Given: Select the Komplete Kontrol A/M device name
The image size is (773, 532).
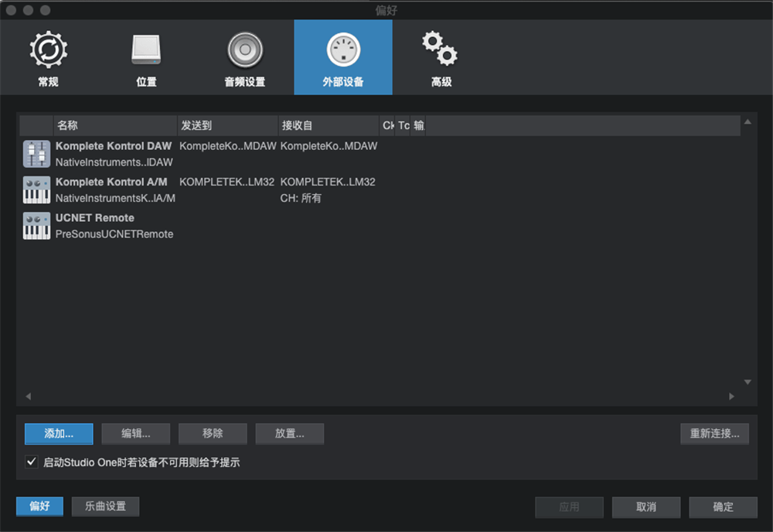Looking at the screenshot, I should point(111,182).
